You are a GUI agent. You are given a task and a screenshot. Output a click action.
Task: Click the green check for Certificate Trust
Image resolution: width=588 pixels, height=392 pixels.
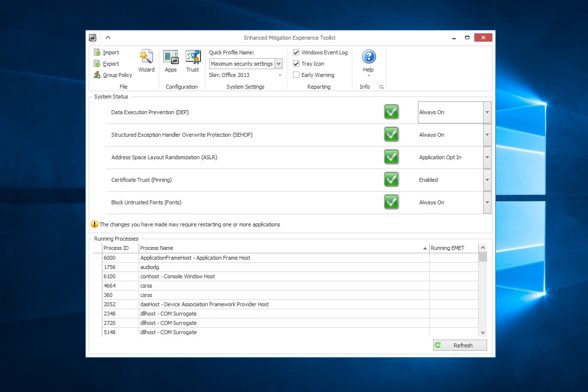click(x=391, y=180)
